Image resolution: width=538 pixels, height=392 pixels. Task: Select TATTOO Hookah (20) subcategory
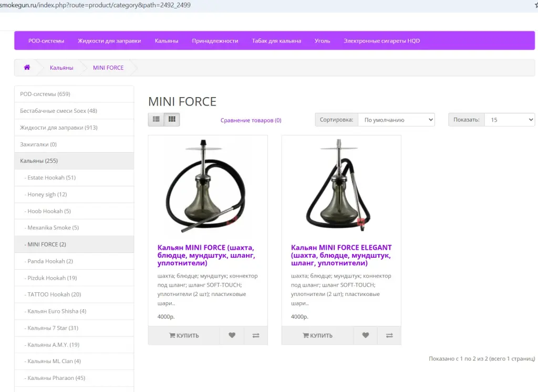[74, 294]
